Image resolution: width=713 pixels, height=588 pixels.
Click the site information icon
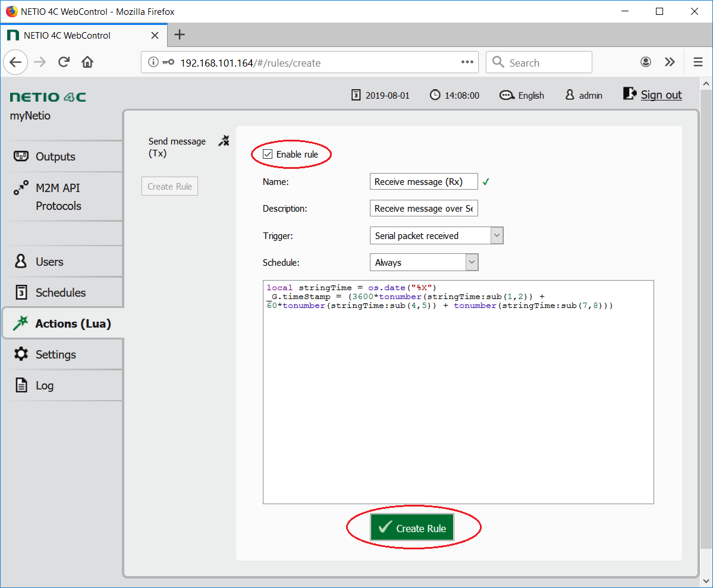pos(153,62)
